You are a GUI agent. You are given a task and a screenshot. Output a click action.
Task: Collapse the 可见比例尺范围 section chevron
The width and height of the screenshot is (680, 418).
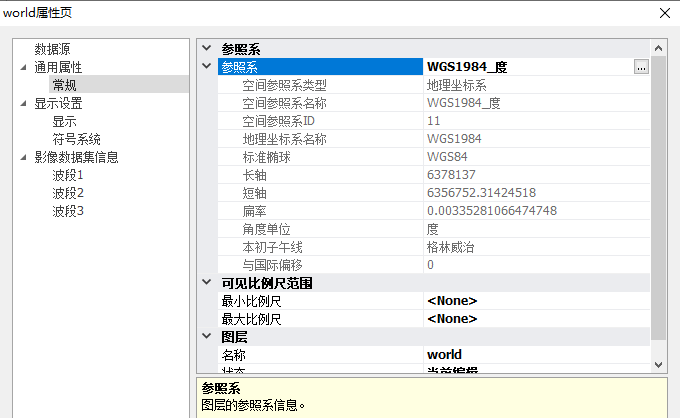tap(206, 283)
